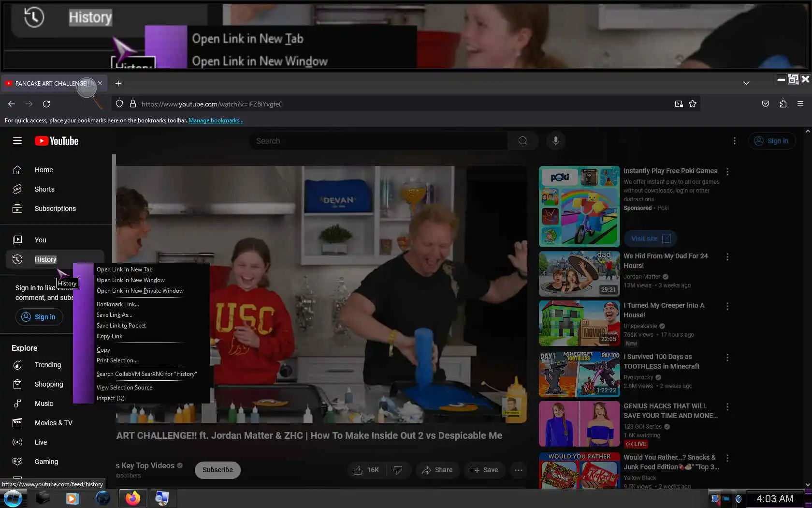The width and height of the screenshot is (812, 508).
Task: Open the Windows Start orb
Action: tap(13, 498)
